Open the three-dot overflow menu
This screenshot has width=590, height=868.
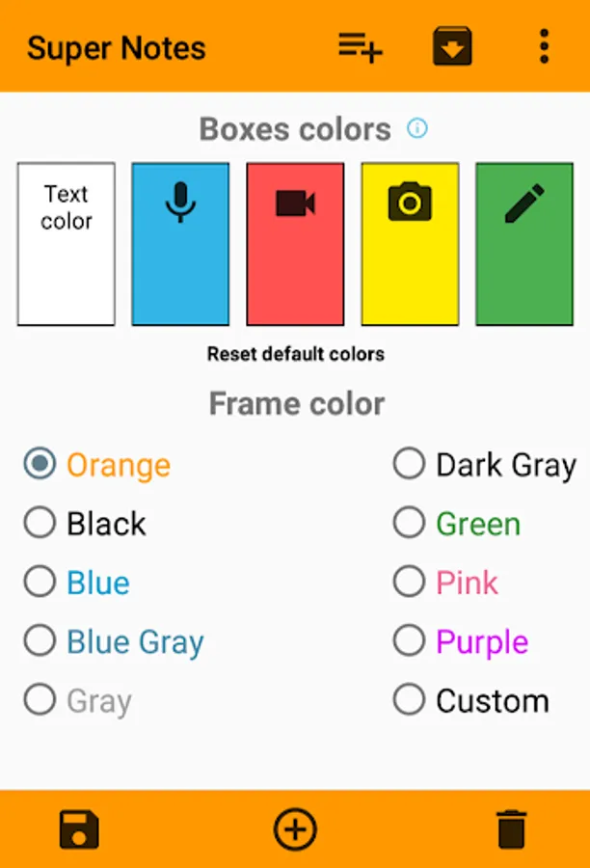click(544, 46)
